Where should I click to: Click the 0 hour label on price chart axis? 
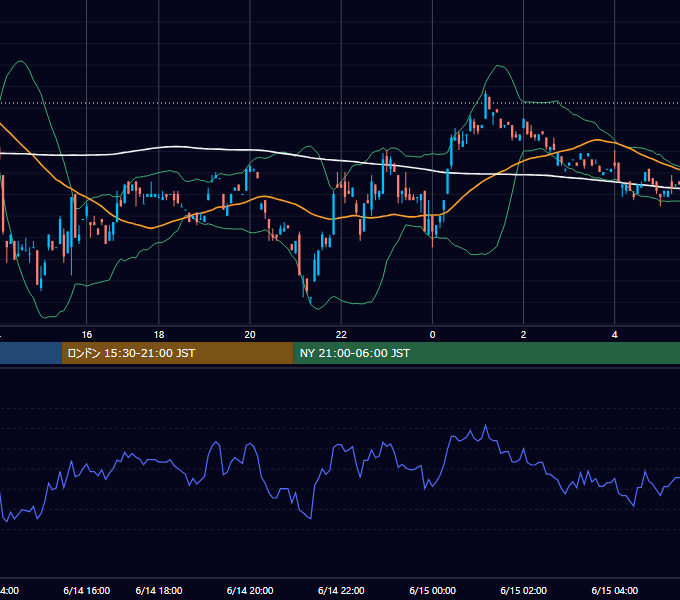[x=432, y=335]
